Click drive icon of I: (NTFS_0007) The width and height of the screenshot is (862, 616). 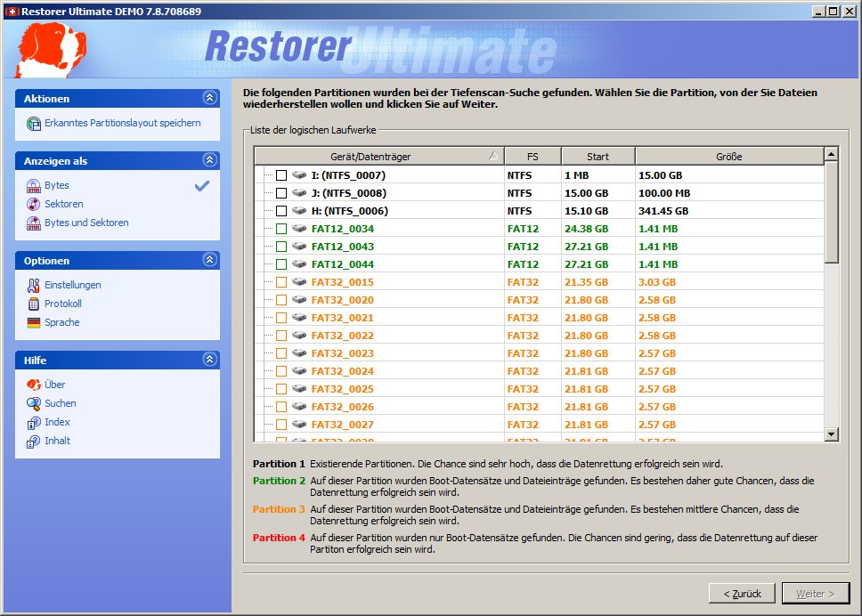point(299,175)
